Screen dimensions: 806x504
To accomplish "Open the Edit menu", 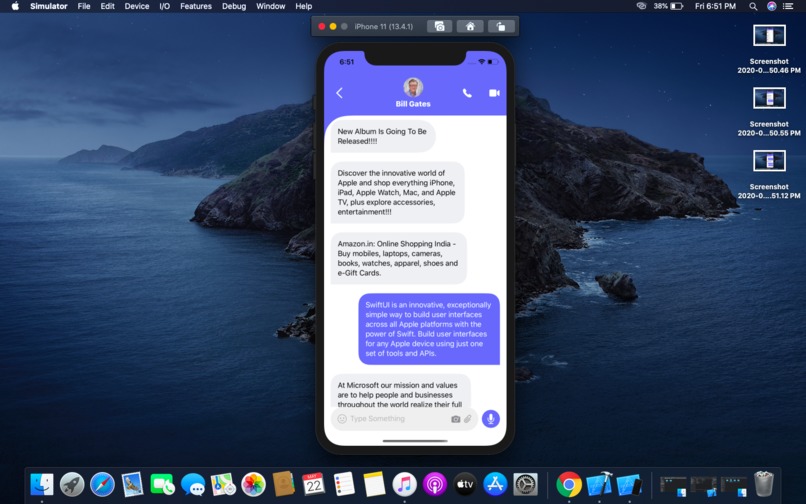I will (x=107, y=6).
